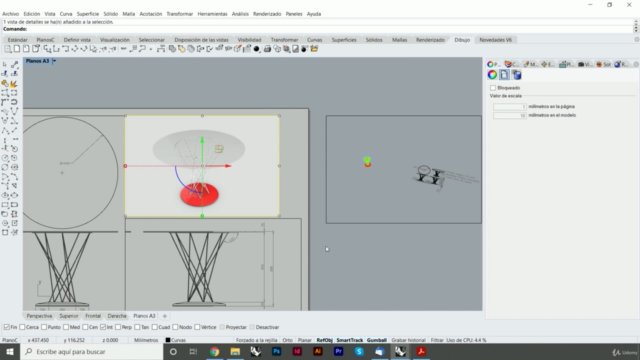
Task: Enable the Perp object snap
Action: coord(118,327)
